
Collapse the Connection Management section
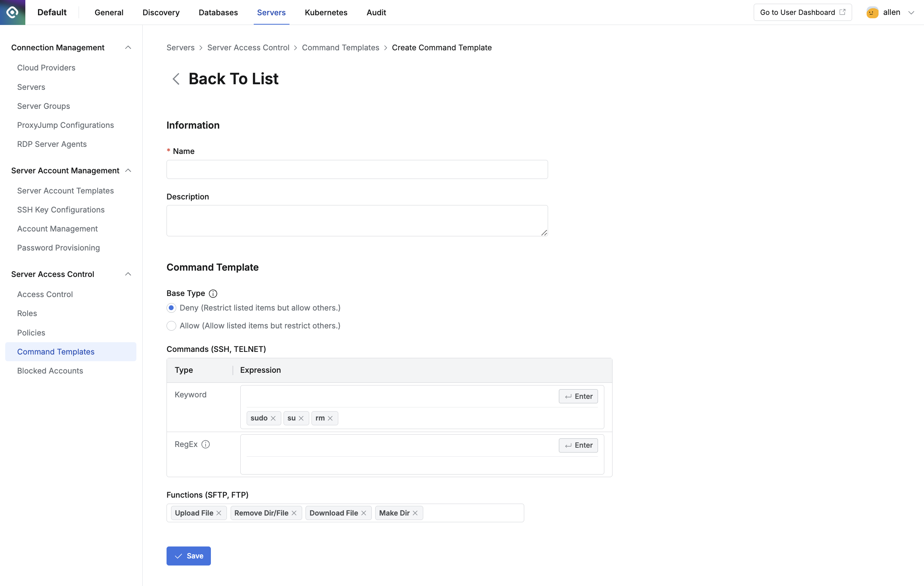128,48
